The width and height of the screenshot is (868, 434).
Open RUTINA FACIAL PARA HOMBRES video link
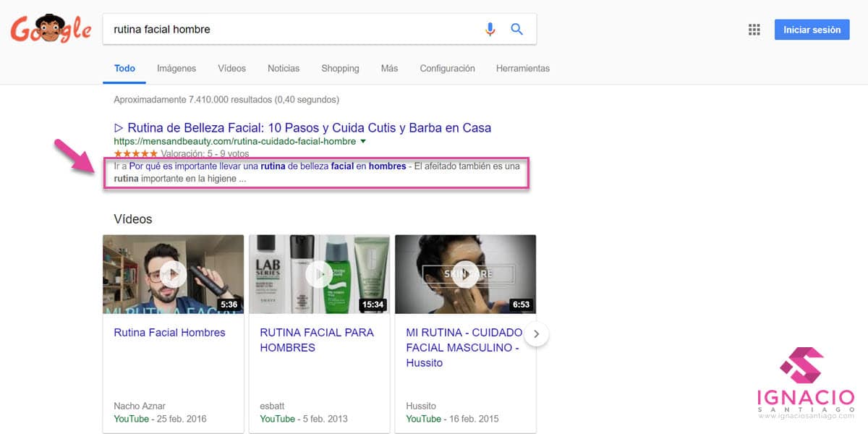(317, 340)
